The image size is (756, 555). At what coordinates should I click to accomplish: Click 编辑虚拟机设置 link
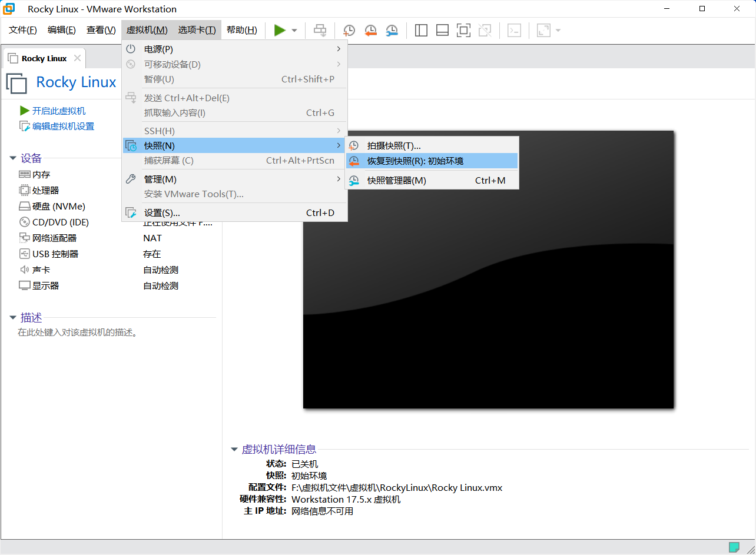[63, 126]
